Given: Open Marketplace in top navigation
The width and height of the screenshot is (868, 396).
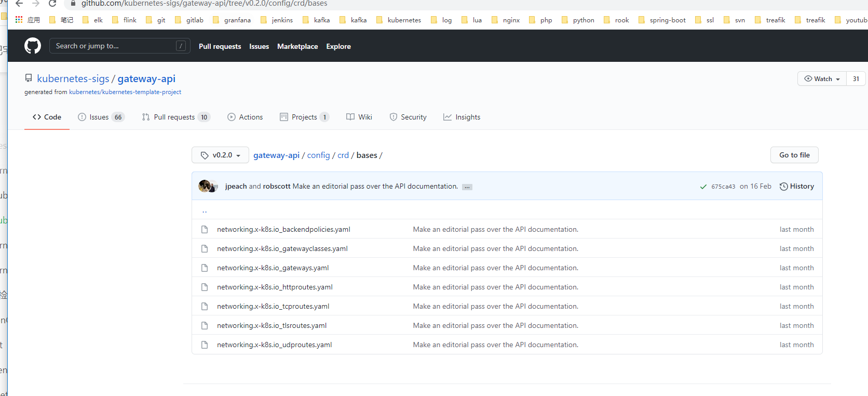Looking at the screenshot, I should (x=297, y=46).
